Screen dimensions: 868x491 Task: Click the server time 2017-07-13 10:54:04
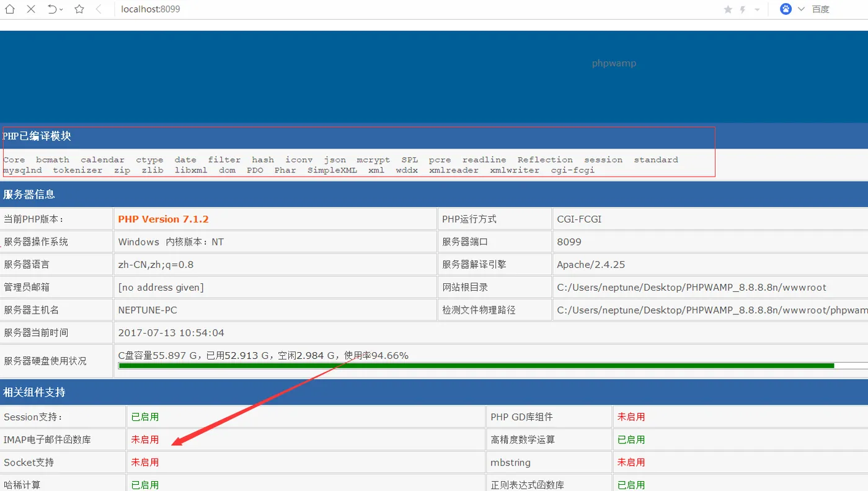171,333
